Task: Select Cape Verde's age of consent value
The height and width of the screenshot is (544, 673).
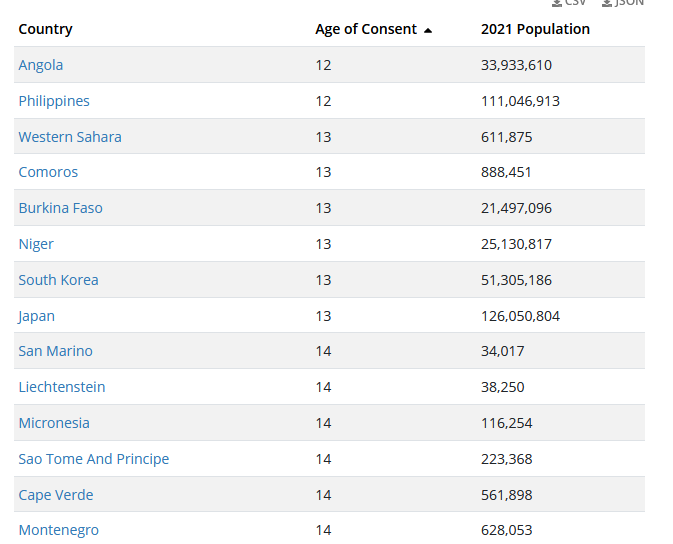Action: coord(323,495)
